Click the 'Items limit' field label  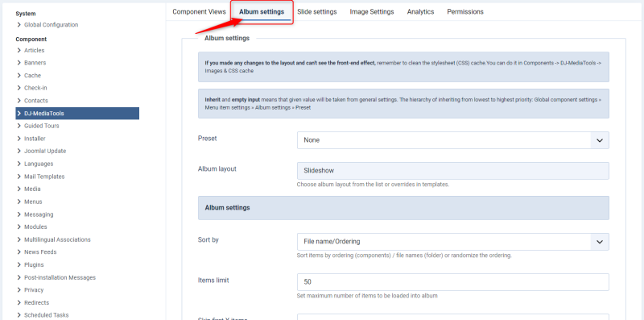point(213,281)
